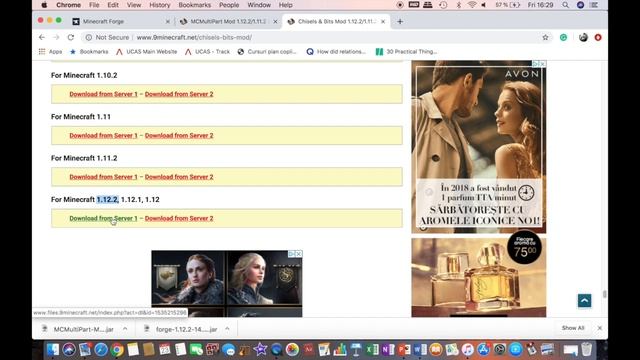Open the Window menu
Image resolution: width=640 pixels, height=360 pixels.
[x=259, y=5]
